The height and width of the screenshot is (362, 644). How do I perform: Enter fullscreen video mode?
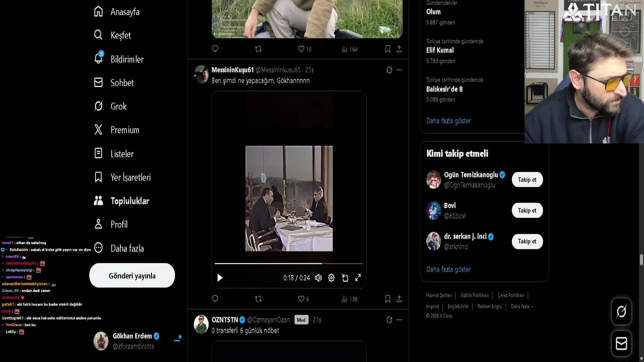(358, 278)
